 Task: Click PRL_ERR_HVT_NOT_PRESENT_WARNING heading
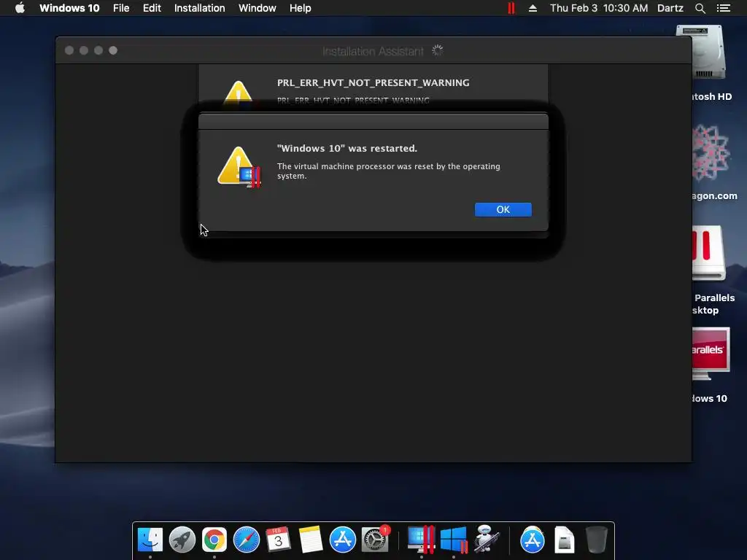(x=373, y=83)
